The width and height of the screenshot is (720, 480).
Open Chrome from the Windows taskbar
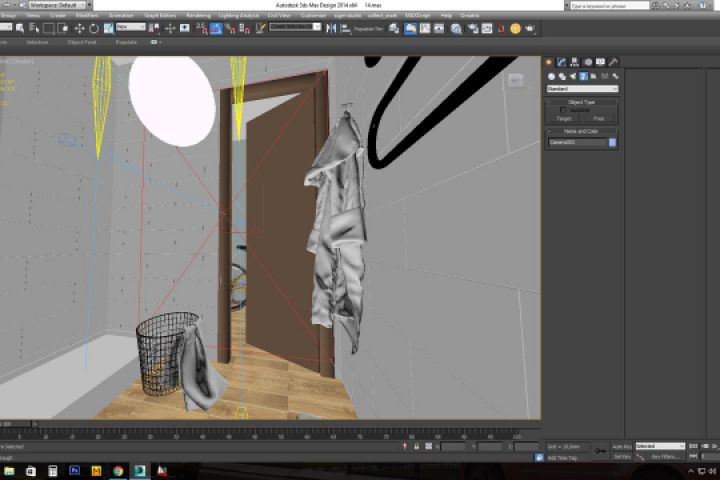coord(118,471)
